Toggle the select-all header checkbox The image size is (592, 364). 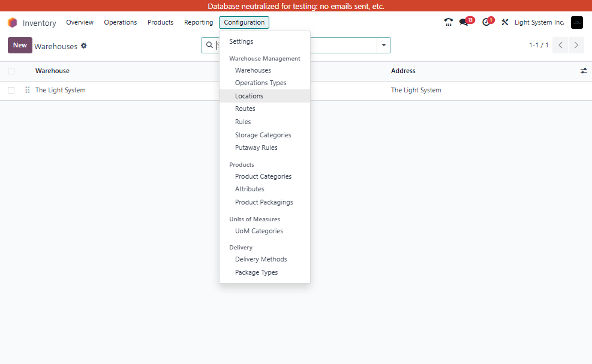click(11, 71)
